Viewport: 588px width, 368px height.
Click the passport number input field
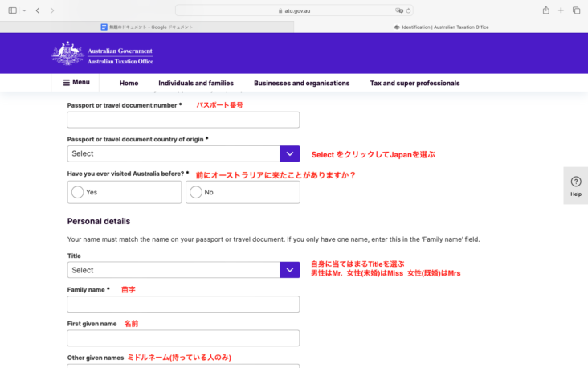183,120
